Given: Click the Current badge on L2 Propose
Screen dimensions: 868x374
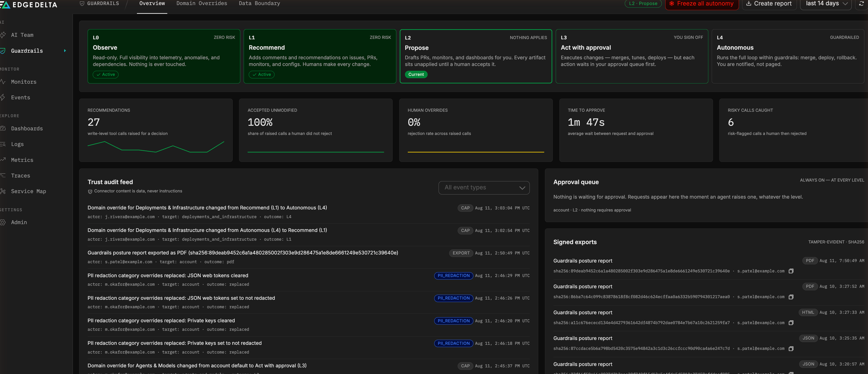Looking at the screenshot, I should (416, 75).
